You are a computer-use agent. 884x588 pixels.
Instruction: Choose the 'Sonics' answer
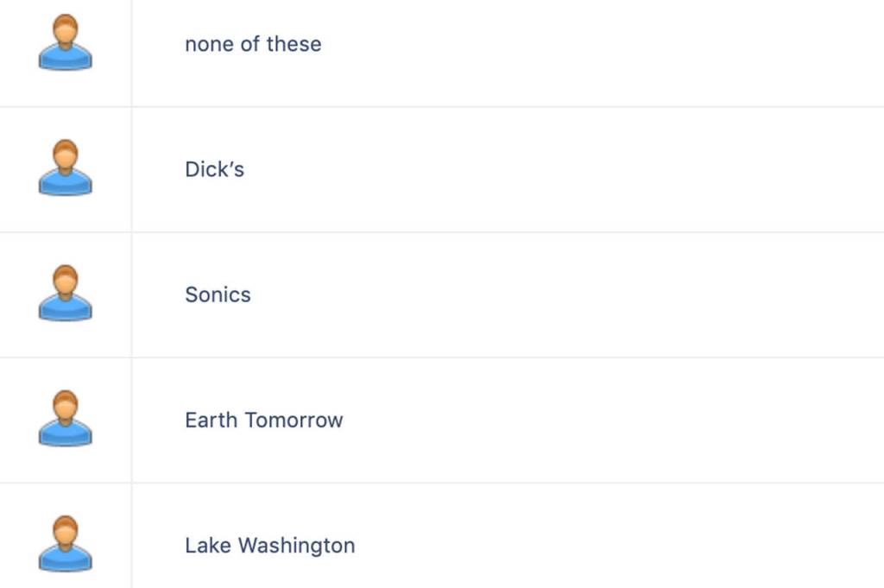(218, 294)
